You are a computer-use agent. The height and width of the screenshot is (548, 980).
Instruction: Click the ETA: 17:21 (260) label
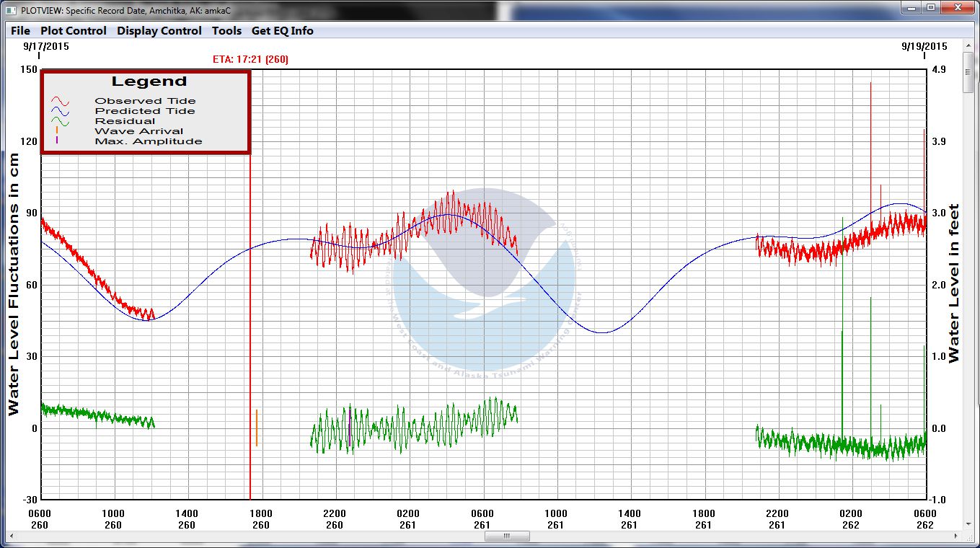click(250, 59)
